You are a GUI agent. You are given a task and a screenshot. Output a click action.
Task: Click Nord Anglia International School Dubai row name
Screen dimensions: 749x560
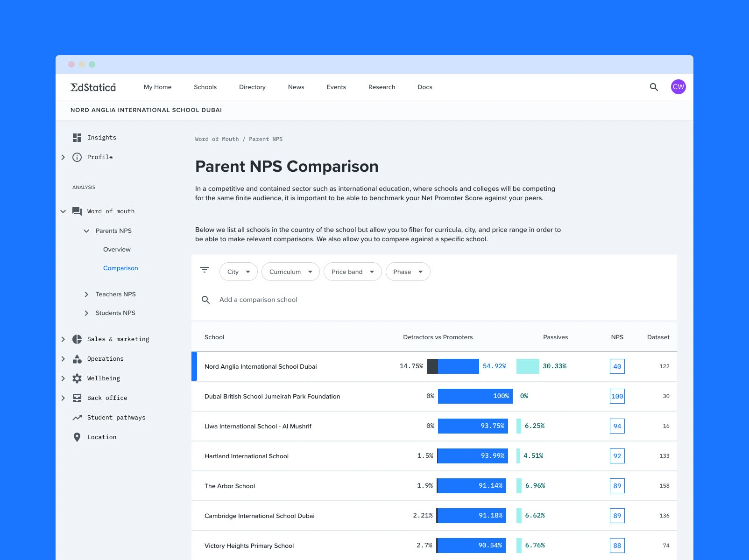pyautogui.click(x=261, y=367)
